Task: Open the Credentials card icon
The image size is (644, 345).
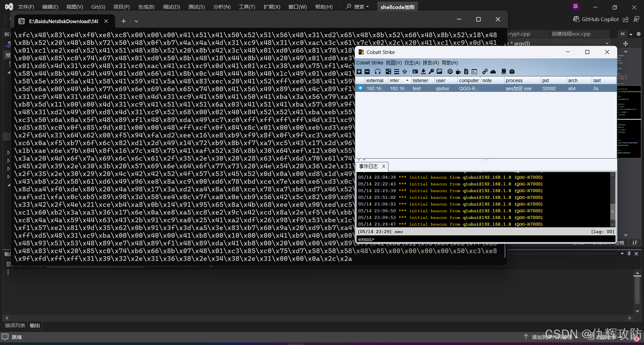Action: click(415, 71)
